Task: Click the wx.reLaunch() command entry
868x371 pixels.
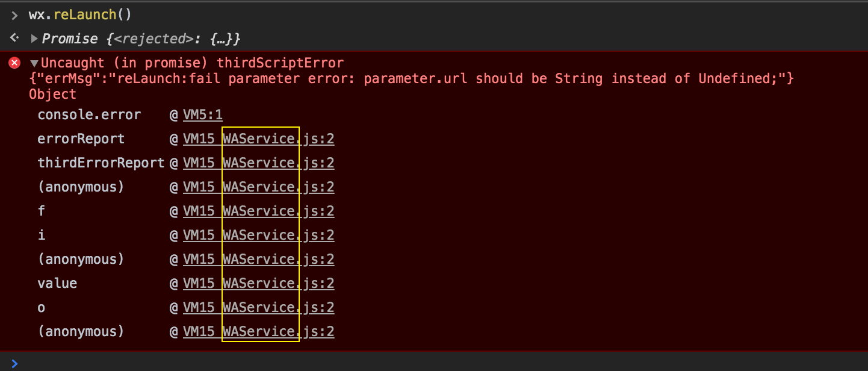Action: tap(80, 14)
